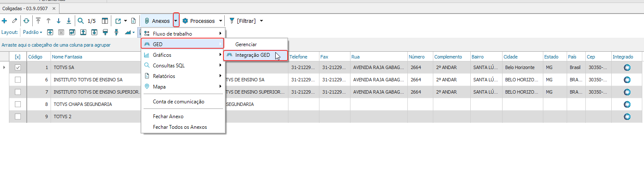
Task: Edit the record with the pencil icon
Action: (14, 21)
